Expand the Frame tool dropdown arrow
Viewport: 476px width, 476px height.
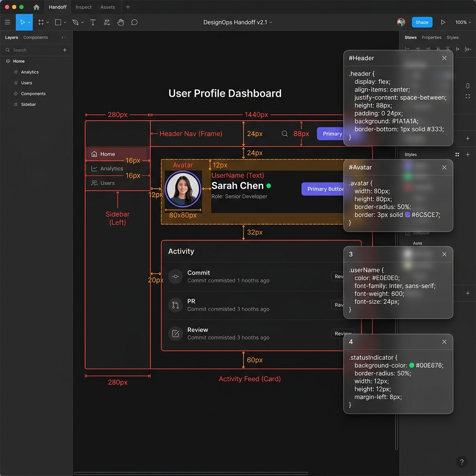tap(48, 22)
